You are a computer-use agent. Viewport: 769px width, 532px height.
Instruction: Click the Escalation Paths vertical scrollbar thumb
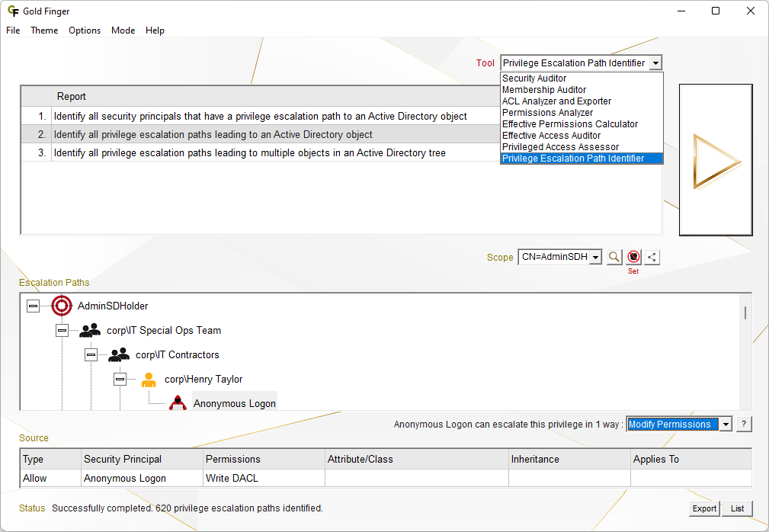(745, 312)
